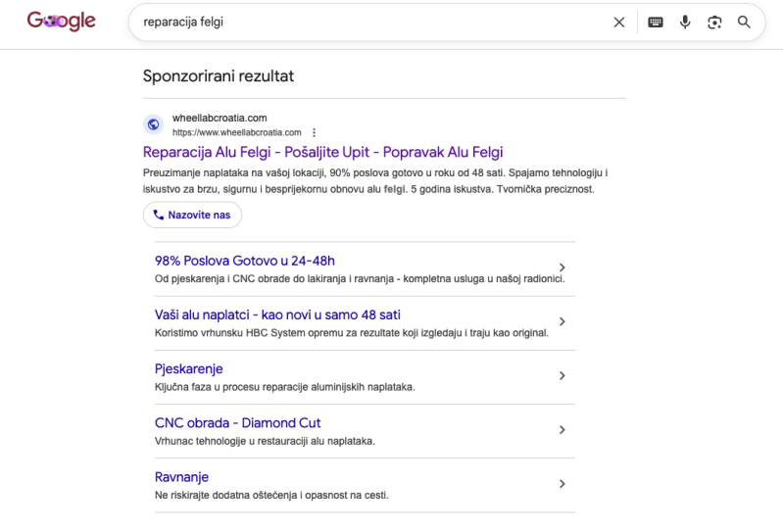The image size is (783, 532).
Task: Open '98% Poslova Gotovo u 24-48h' sitelink
Action: coord(245,261)
